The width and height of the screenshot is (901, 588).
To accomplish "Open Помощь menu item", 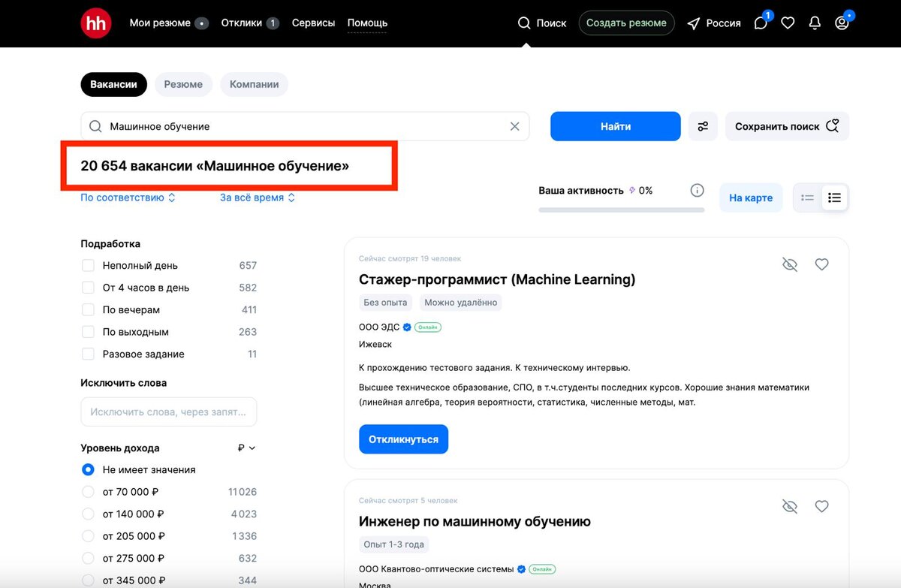I will click(367, 23).
